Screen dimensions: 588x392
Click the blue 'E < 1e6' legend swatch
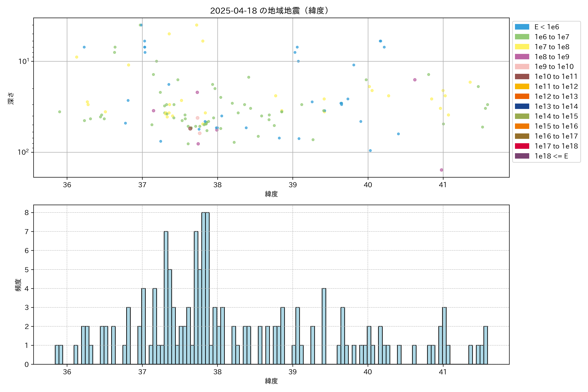522,27
